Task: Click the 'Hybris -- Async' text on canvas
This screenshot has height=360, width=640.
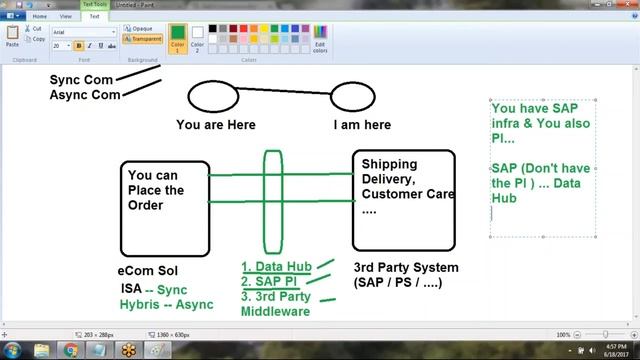Action: point(167,304)
